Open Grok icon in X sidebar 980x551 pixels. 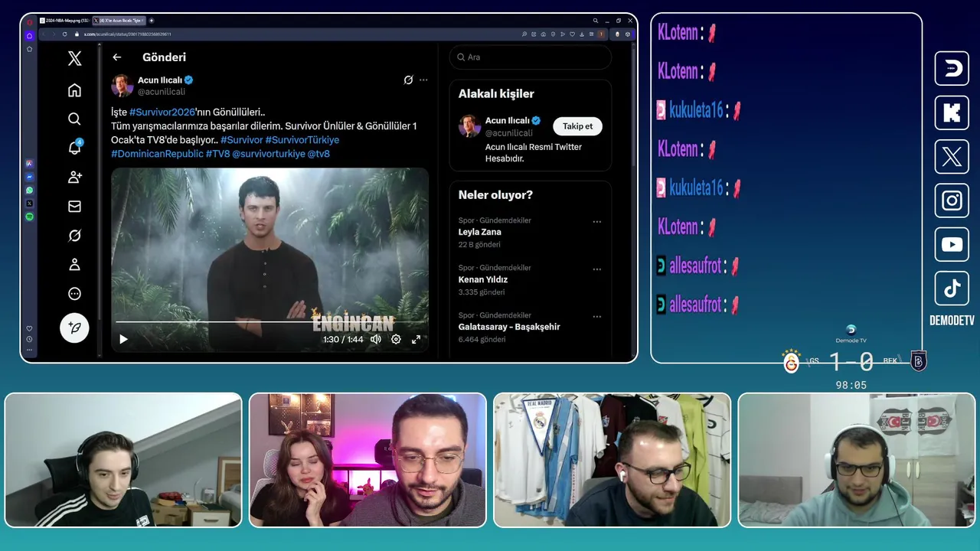(x=74, y=236)
